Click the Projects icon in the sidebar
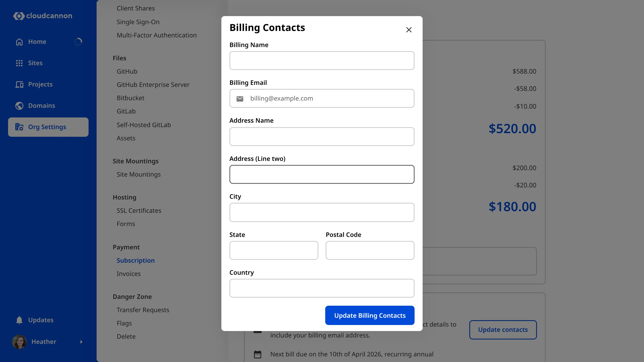 19,84
